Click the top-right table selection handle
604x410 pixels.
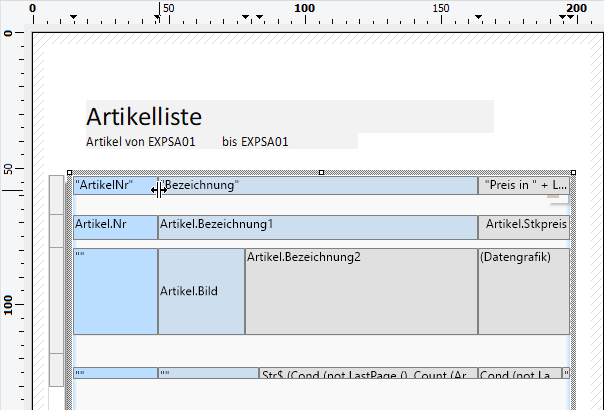[571, 172]
